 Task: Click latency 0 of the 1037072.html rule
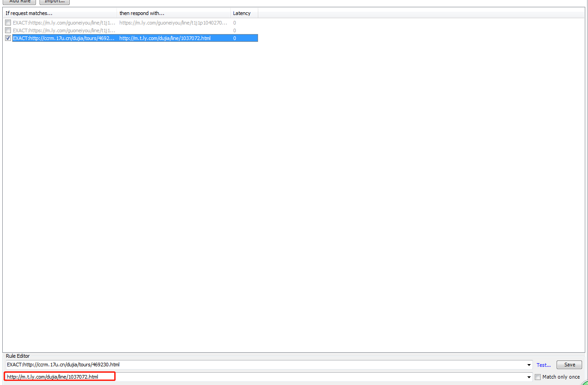click(235, 38)
